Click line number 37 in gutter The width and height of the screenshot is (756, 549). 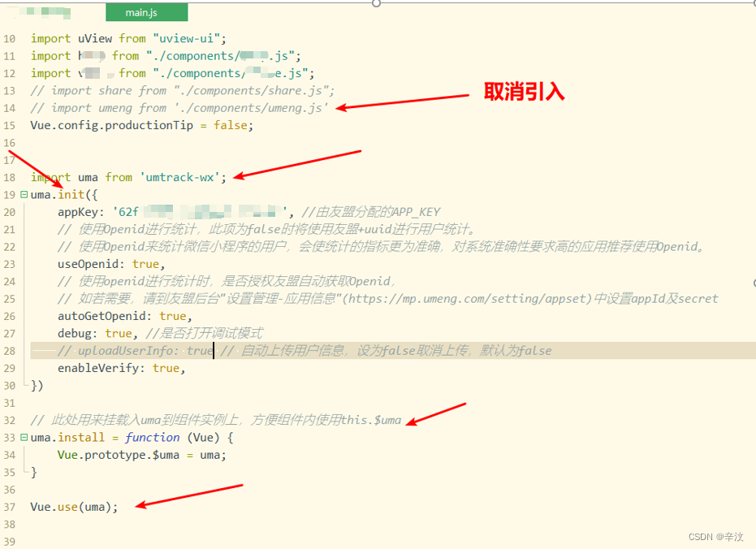pyautogui.click(x=10, y=507)
